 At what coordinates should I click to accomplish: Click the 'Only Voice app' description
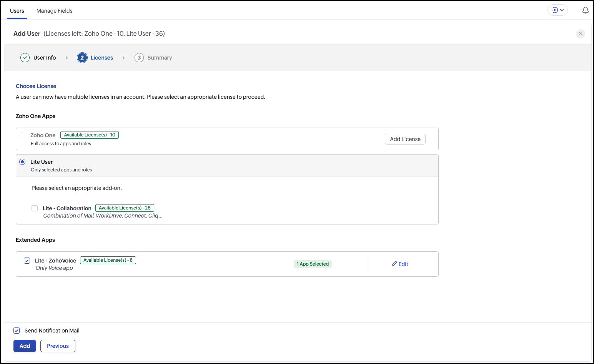point(54,268)
